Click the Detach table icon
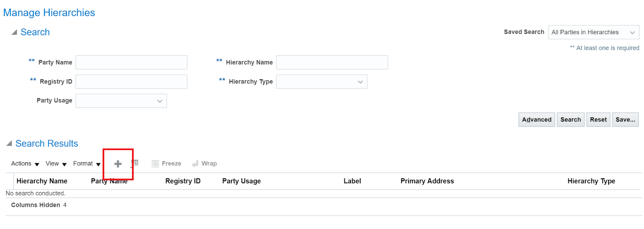This screenshot has width=644, height=229. tap(134, 163)
